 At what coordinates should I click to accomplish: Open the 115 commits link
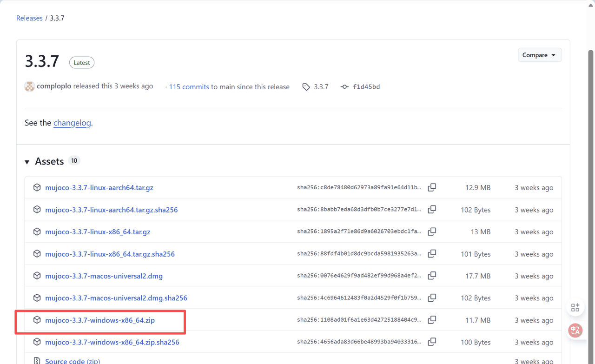coord(189,87)
